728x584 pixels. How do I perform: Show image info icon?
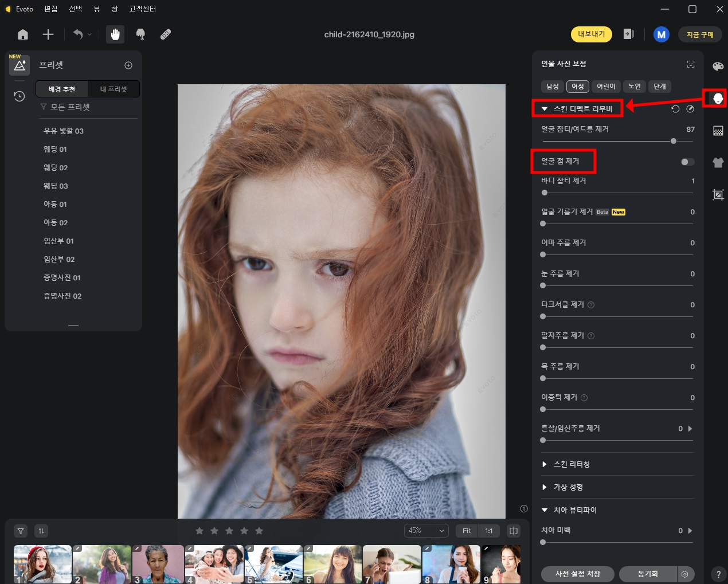tap(524, 508)
